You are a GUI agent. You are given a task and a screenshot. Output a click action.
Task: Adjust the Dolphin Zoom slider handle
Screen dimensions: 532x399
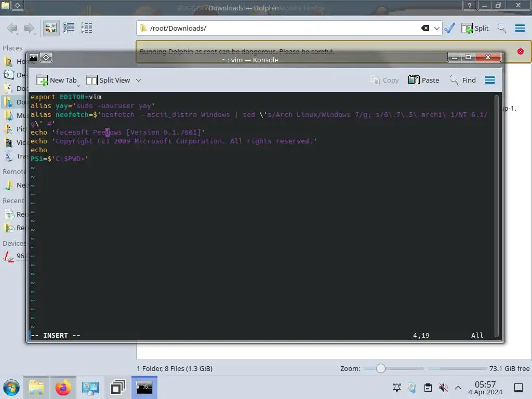click(381, 368)
